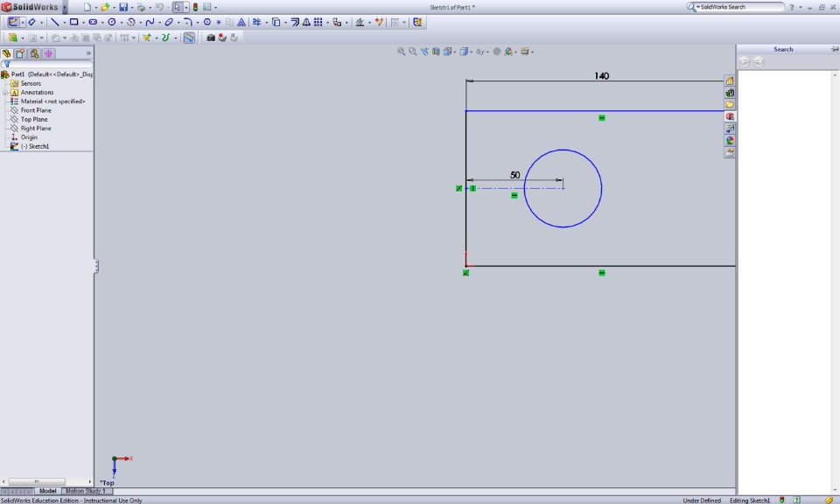Click the Trim Entities tool
The image size is (840, 504).
point(256,22)
